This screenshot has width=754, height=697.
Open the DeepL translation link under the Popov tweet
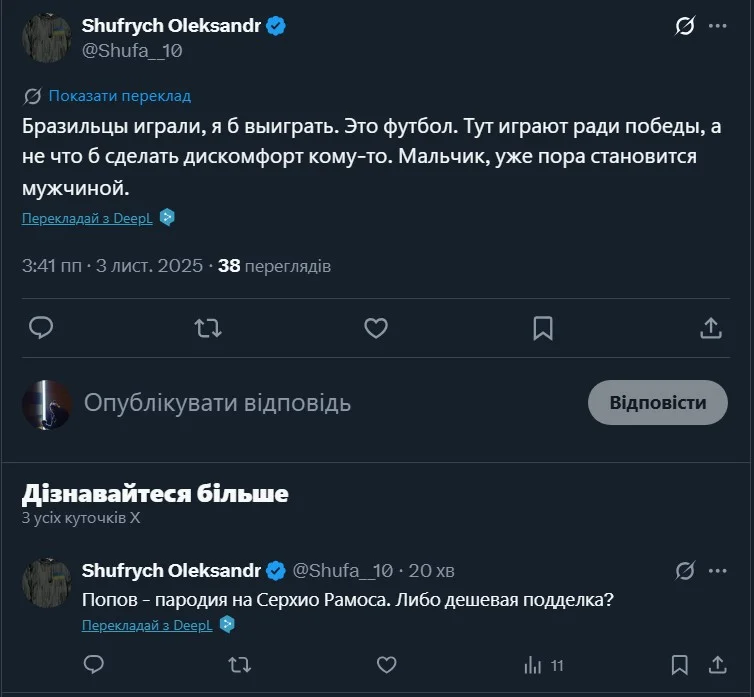(148, 625)
